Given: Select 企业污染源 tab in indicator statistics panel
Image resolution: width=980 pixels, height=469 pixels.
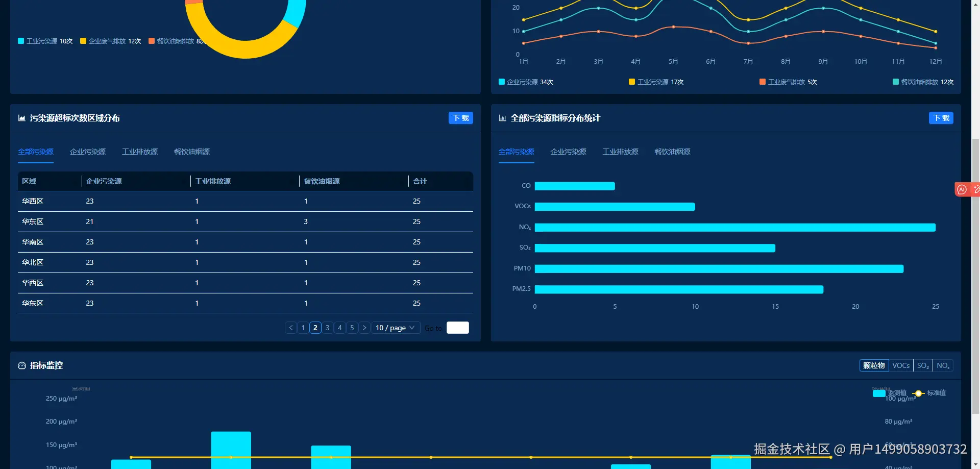Looking at the screenshot, I should [569, 152].
